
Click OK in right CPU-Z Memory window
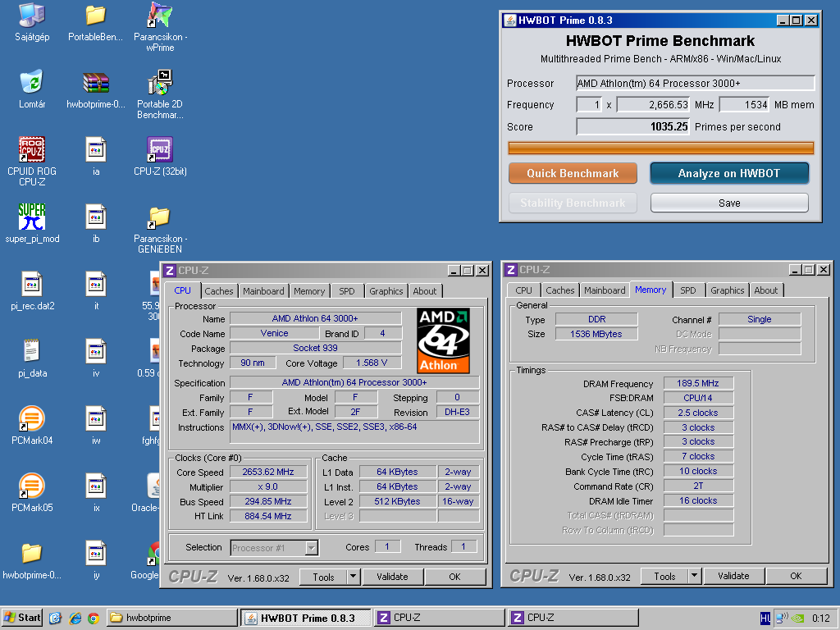pyautogui.click(x=796, y=576)
